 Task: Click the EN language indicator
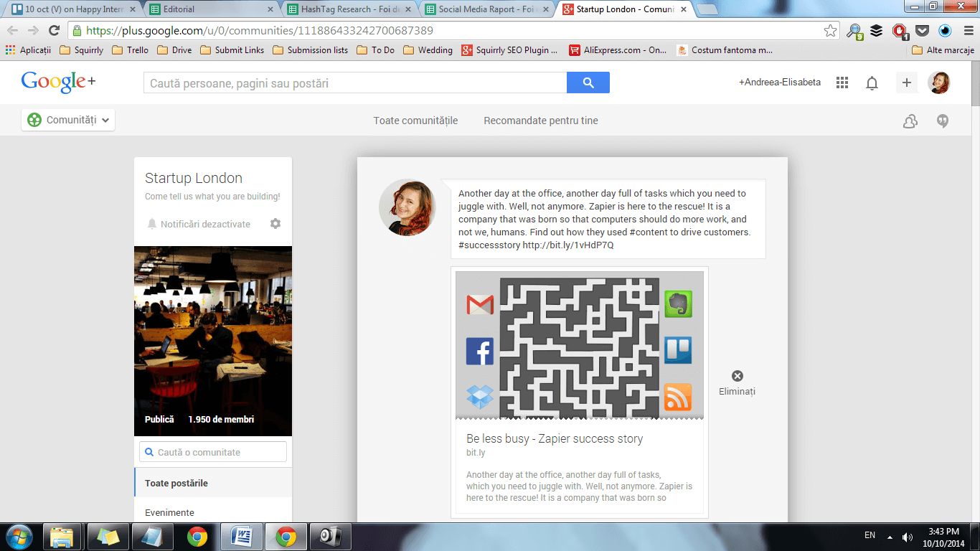click(x=870, y=535)
